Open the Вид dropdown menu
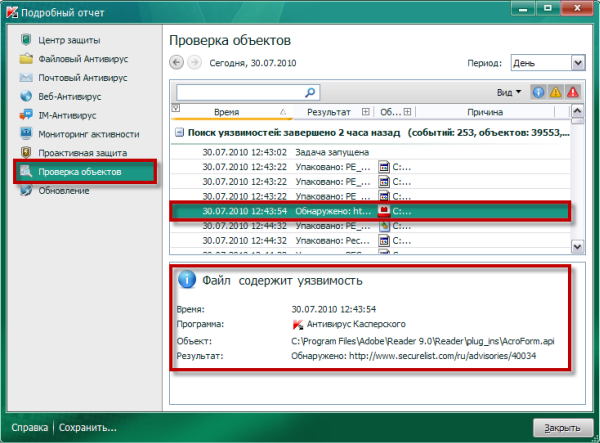Image resolution: width=600 pixels, height=443 pixels. (x=509, y=92)
